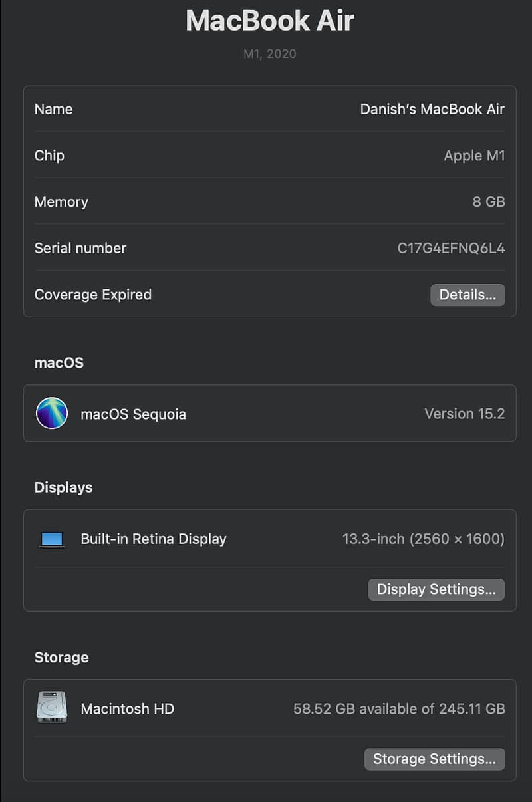
Task: Click the 8 GB memory value
Action: pyautogui.click(x=489, y=201)
